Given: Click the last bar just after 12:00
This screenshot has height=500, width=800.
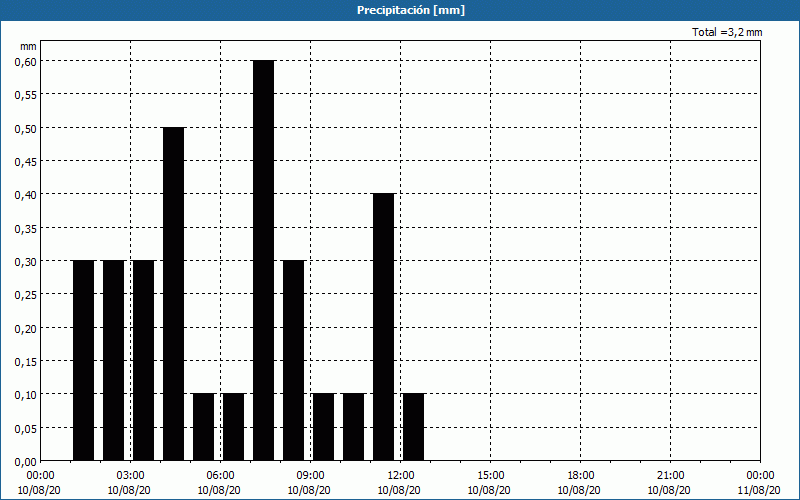Looking at the screenshot, I should 414,427.
